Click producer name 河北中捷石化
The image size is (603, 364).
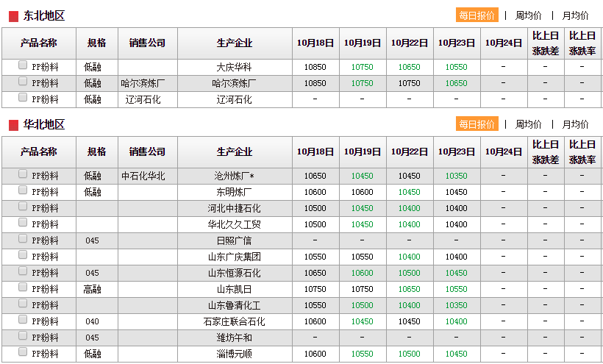[234, 208]
